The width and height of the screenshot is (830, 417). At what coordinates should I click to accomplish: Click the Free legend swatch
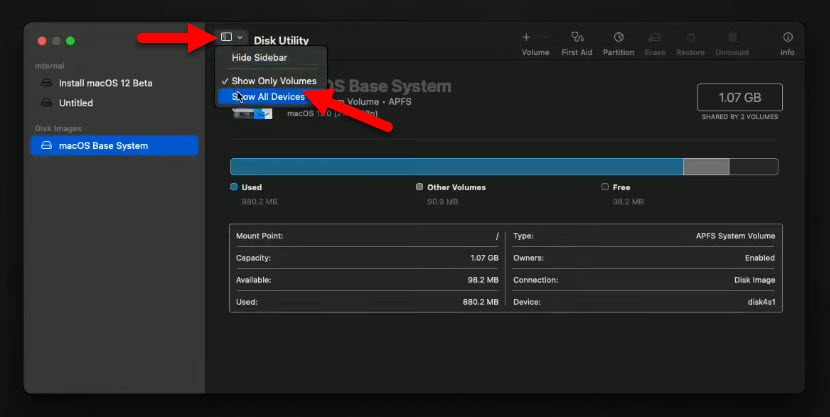point(605,187)
